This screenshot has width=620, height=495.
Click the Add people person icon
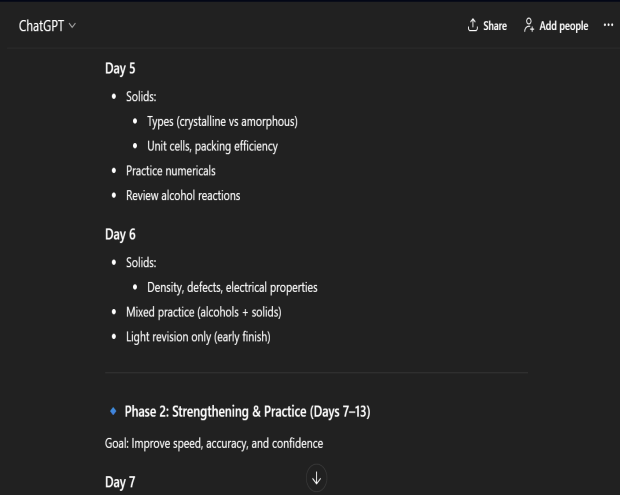529,26
